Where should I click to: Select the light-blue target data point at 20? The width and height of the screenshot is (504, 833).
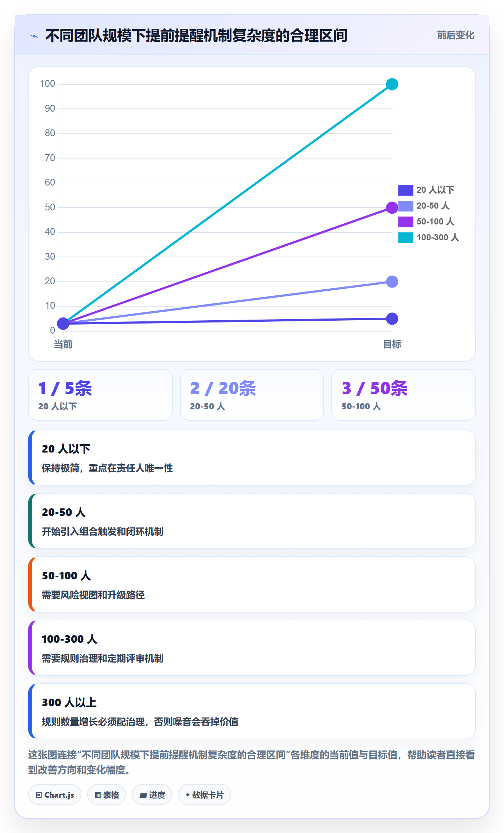coord(392,281)
